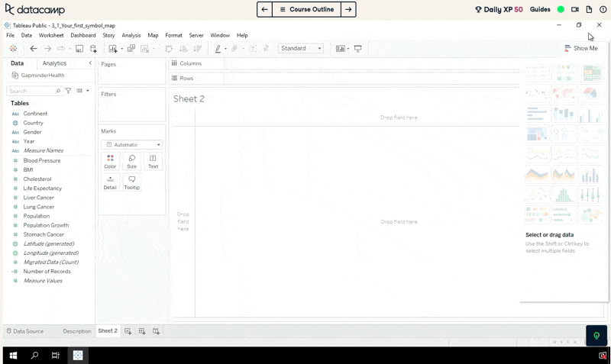Screen dimensions: 611x364
Task: Select the Continent field
Action: (x=35, y=113)
